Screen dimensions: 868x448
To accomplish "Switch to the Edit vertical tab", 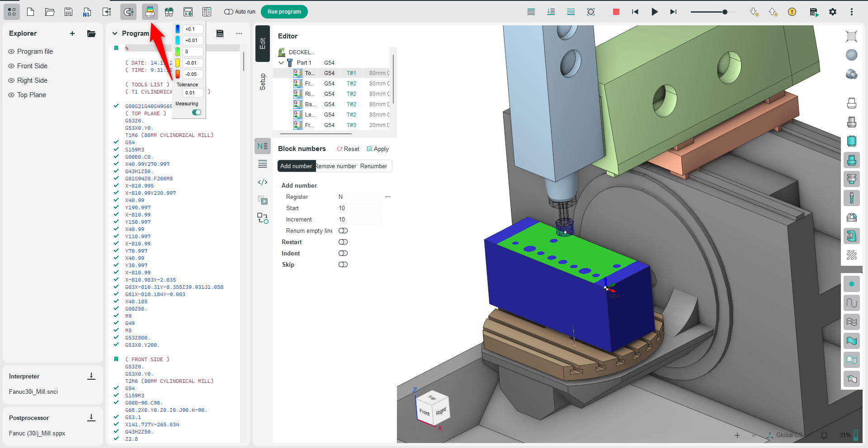I will (x=263, y=43).
